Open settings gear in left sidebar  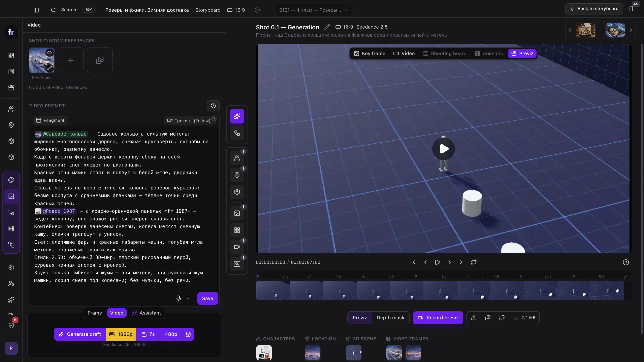pyautogui.click(x=11, y=267)
